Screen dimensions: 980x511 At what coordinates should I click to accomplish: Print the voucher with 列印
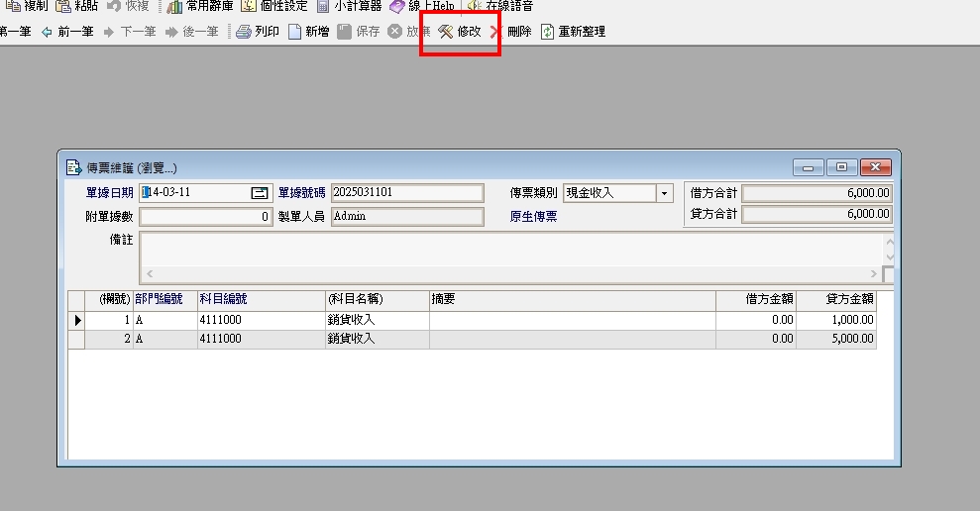click(258, 32)
